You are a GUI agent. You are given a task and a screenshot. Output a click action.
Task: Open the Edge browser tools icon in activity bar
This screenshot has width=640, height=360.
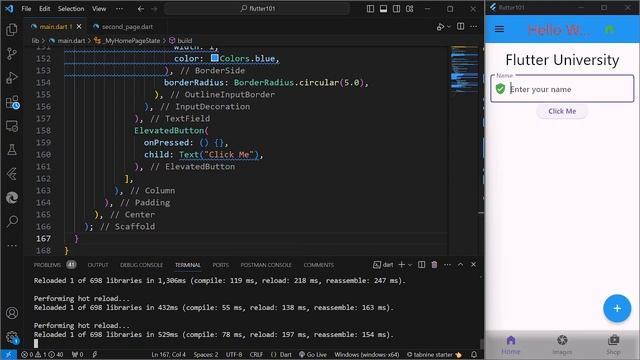12,198
